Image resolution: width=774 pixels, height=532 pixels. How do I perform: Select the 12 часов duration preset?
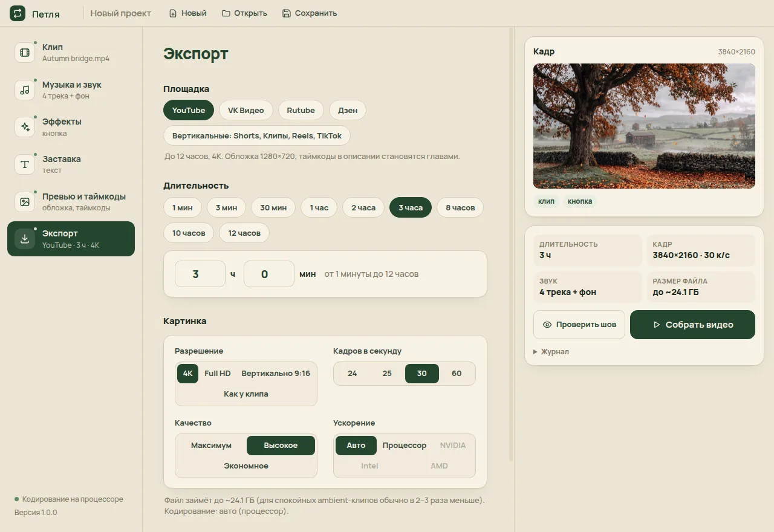tap(244, 233)
